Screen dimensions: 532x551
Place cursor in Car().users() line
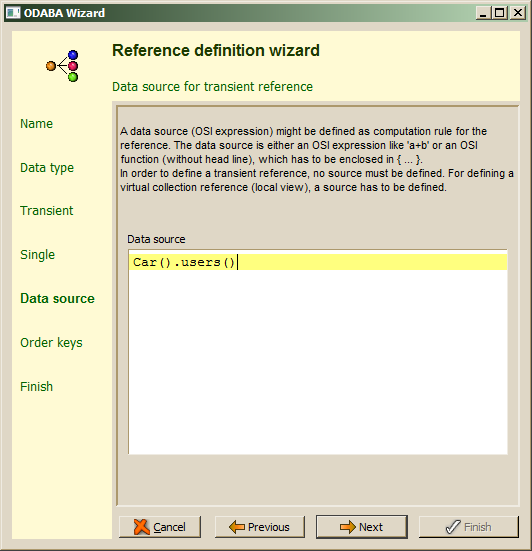[318, 262]
